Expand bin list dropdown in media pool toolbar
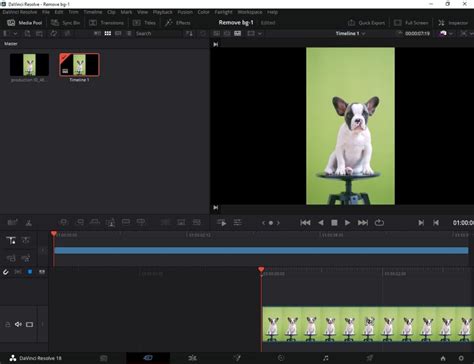The width and height of the screenshot is (474, 364). pyautogui.click(x=15, y=34)
